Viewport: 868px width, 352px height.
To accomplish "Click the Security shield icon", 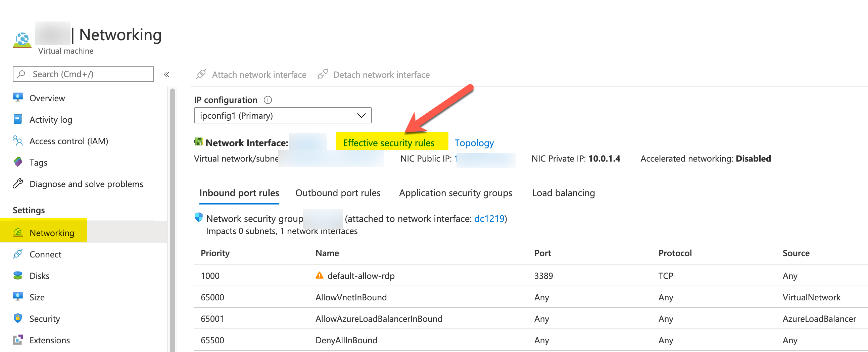I will (18, 318).
